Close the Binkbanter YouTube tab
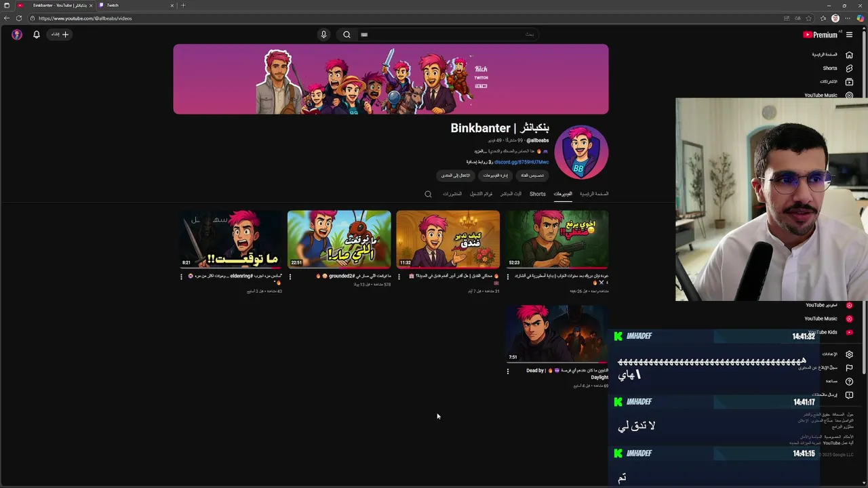 click(x=90, y=5)
